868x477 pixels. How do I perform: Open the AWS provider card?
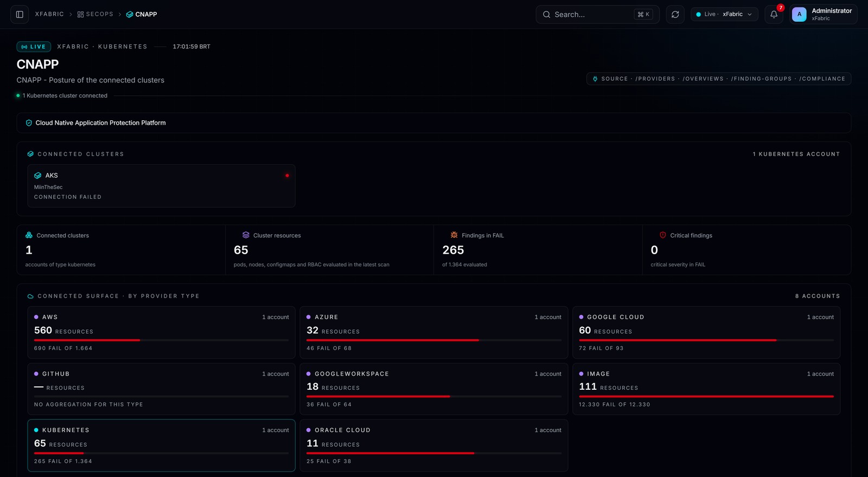pyautogui.click(x=161, y=332)
